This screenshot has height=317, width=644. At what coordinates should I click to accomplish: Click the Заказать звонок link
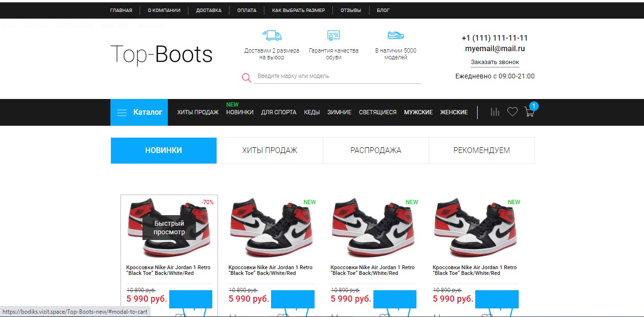[495, 62]
